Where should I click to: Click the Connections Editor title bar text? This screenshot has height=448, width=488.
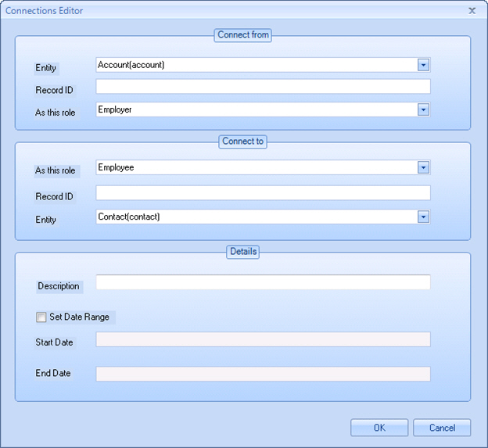coord(45,11)
